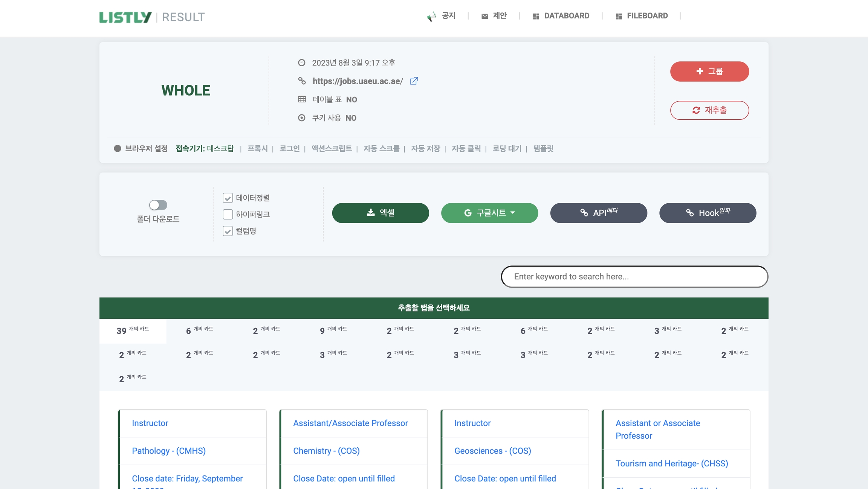Click the megaphone 공지 notice icon
This screenshot has height=489, width=868.
click(x=431, y=17)
